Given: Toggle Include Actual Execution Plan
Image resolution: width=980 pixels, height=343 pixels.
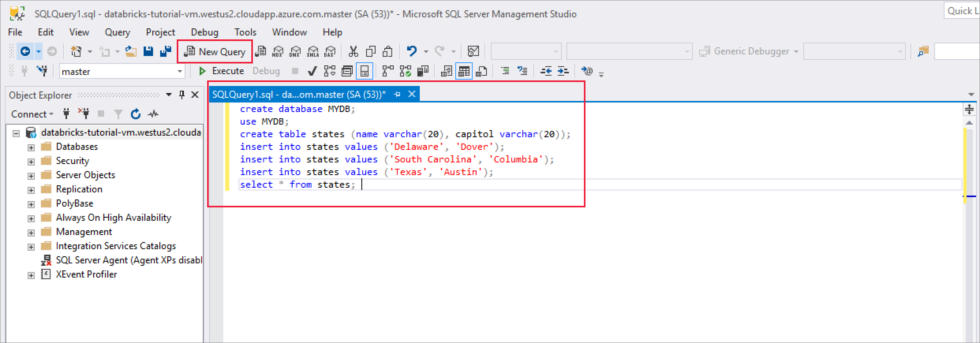Looking at the screenshot, I should (388, 71).
